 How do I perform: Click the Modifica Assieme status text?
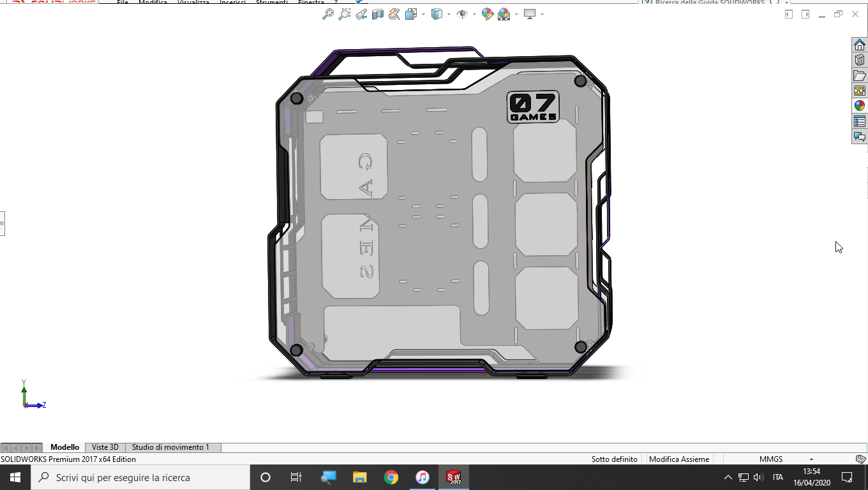pyautogui.click(x=679, y=459)
